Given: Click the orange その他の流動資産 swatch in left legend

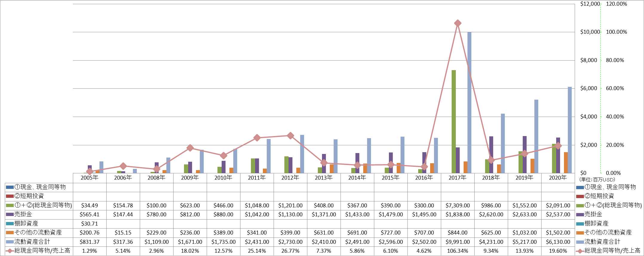Looking at the screenshot, I should pos(10,233).
